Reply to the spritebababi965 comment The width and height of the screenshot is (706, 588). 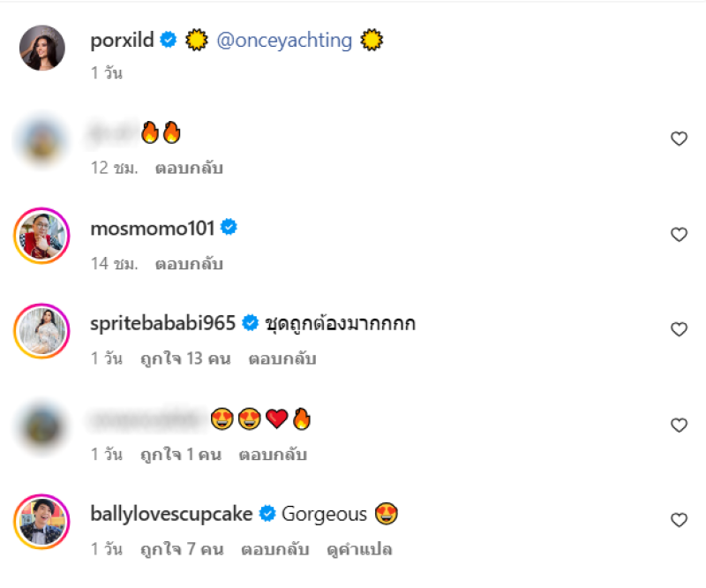click(x=282, y=358)
